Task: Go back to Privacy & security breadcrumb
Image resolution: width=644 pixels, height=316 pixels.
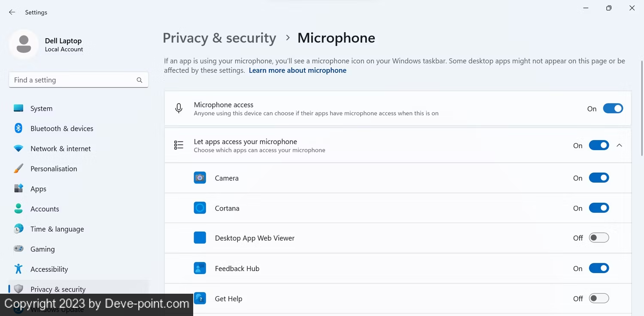Action: click(x=219, y=38)
